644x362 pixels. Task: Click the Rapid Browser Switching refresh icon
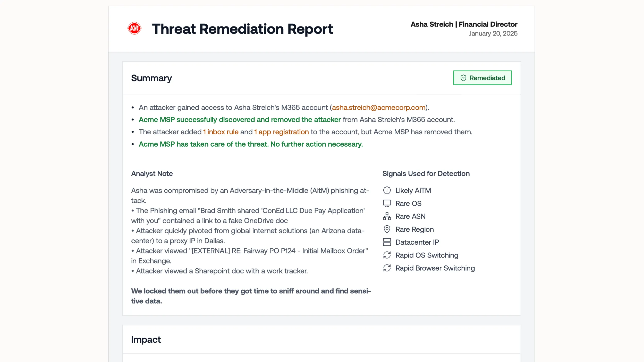(x=387, y=268)
